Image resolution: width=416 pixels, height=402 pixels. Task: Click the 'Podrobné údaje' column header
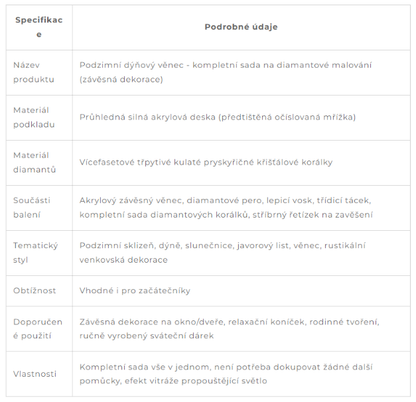(x=241, y=27)
